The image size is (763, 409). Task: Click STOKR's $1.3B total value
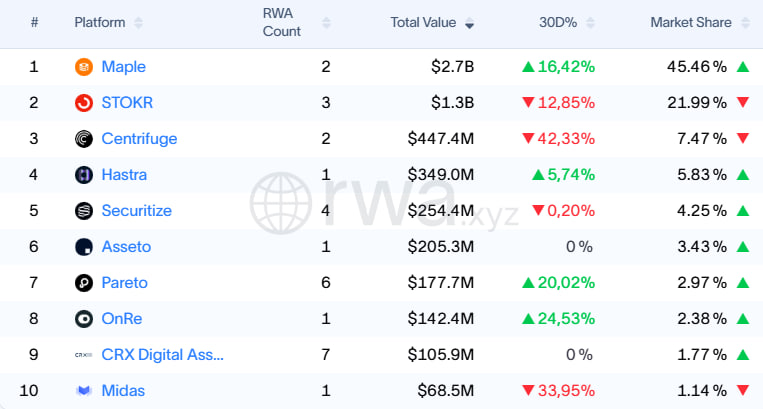pos(453,103)
